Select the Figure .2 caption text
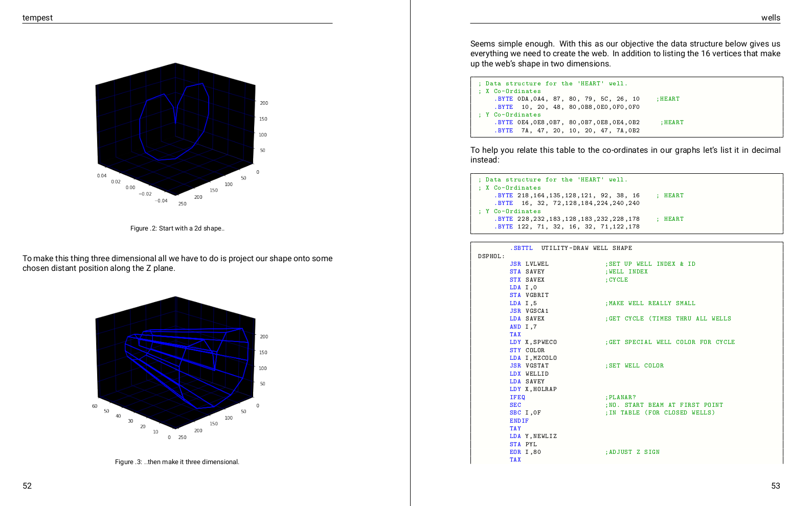This screenshot has width=812, height=506. tap(177, 228)
